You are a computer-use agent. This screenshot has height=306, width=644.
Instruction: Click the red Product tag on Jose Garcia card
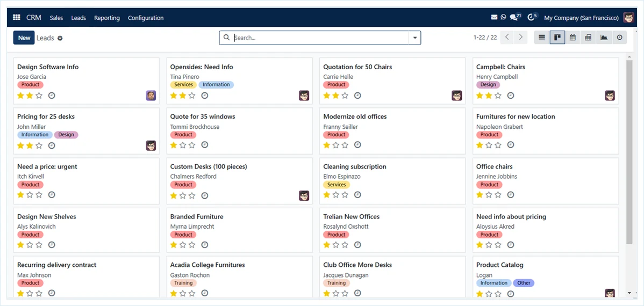point(31,84)
